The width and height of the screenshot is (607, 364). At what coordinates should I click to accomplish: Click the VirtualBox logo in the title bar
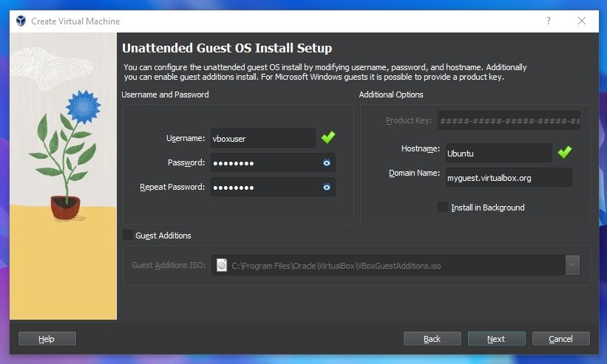21,21
